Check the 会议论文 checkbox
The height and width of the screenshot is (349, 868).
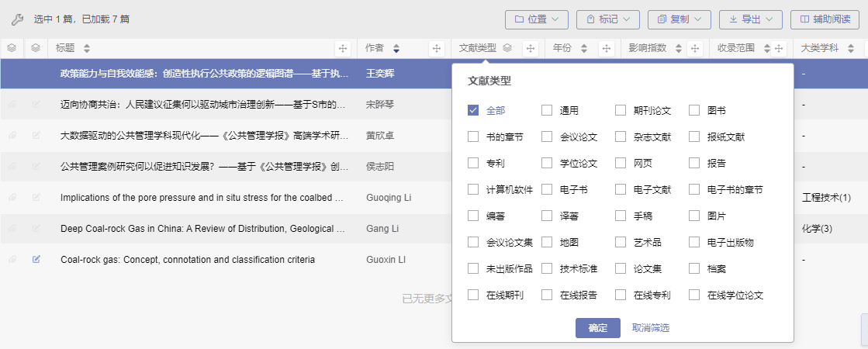click(x=547, y=136)
